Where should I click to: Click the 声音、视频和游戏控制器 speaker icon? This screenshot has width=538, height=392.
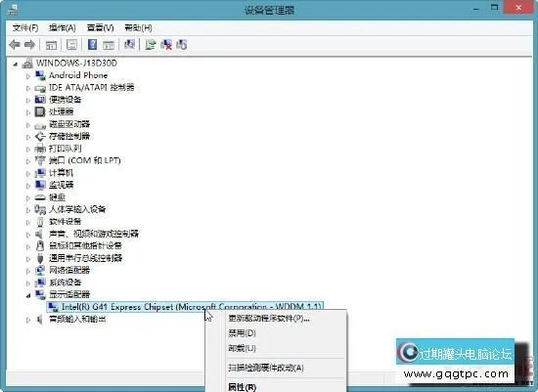39,234
